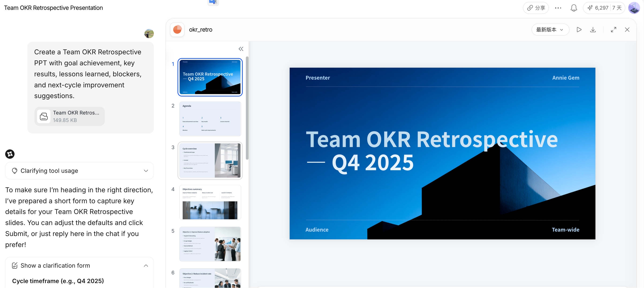Screen dimensions: 644x288
Task: Open the attached Team OKR Retros file
Action: pyautogui.click(x=69, y=116)
